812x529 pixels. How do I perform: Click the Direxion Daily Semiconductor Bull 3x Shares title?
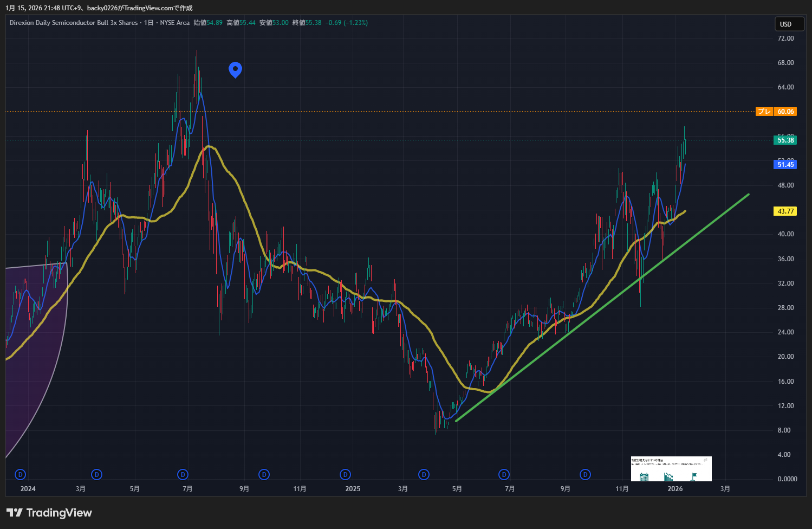click(74, 23)
